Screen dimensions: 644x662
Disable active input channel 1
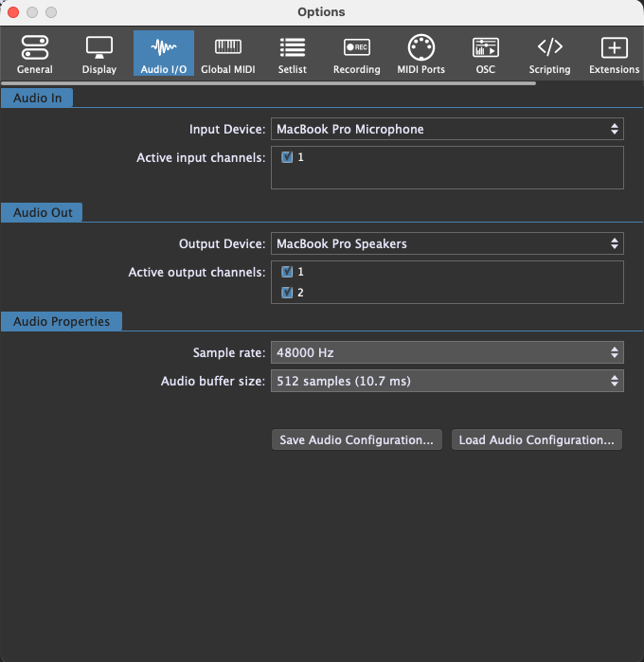click(x=287, y=157)
